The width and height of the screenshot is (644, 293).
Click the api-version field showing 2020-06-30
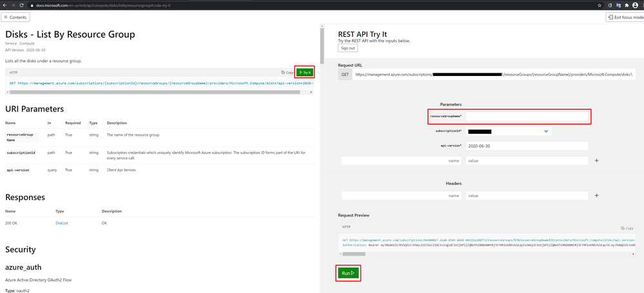(527, 146)
